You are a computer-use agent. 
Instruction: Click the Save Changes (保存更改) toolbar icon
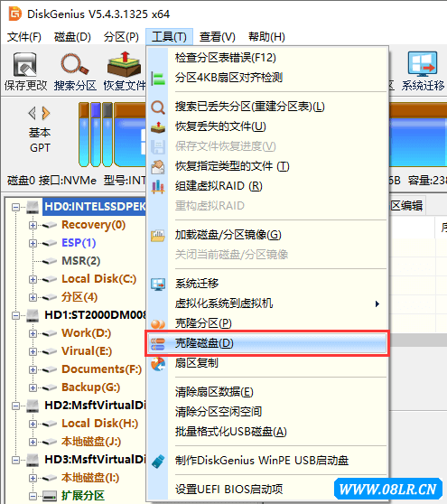[25, 65]
